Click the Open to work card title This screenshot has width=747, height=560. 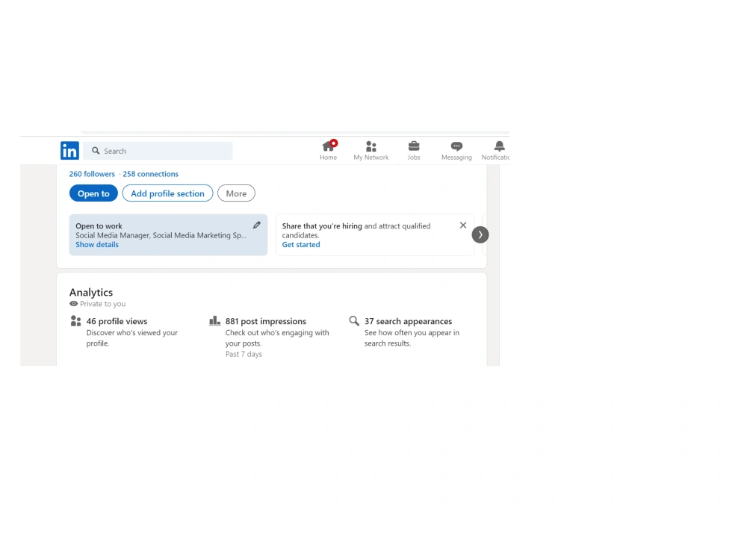99,225
